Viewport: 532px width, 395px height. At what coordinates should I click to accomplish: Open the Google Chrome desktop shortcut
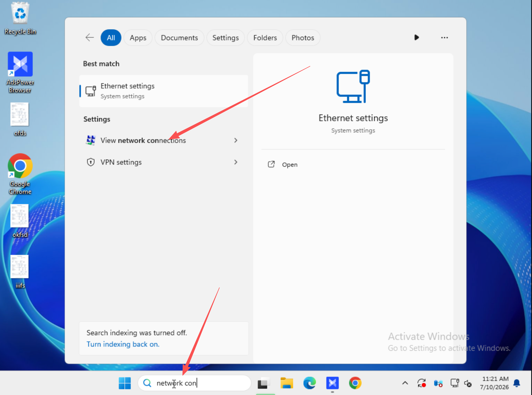pos(20,174)
